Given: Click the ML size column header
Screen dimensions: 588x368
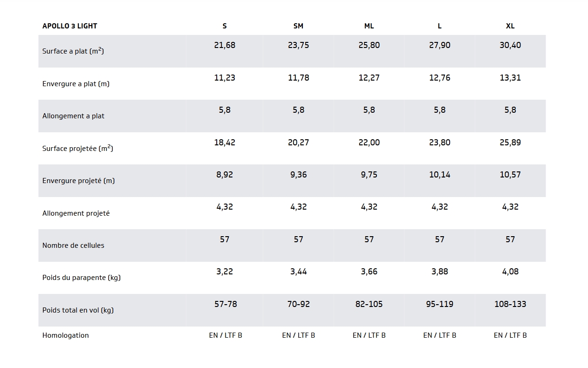Looking at the screenshot, I should [x=369, y=26].
